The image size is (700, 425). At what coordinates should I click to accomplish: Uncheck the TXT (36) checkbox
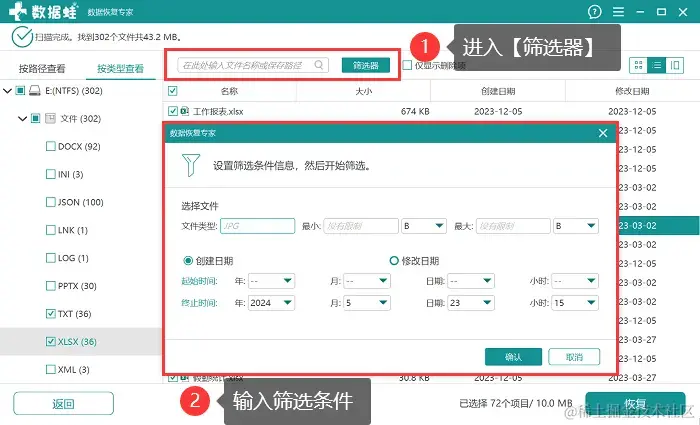point(51,314)
